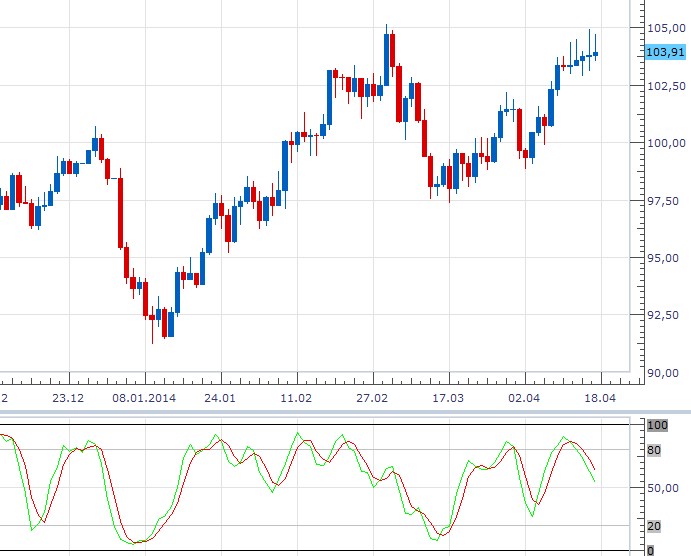Select the 23.12 date label
The height and width of the screenshot is (556, 691).
67,398
